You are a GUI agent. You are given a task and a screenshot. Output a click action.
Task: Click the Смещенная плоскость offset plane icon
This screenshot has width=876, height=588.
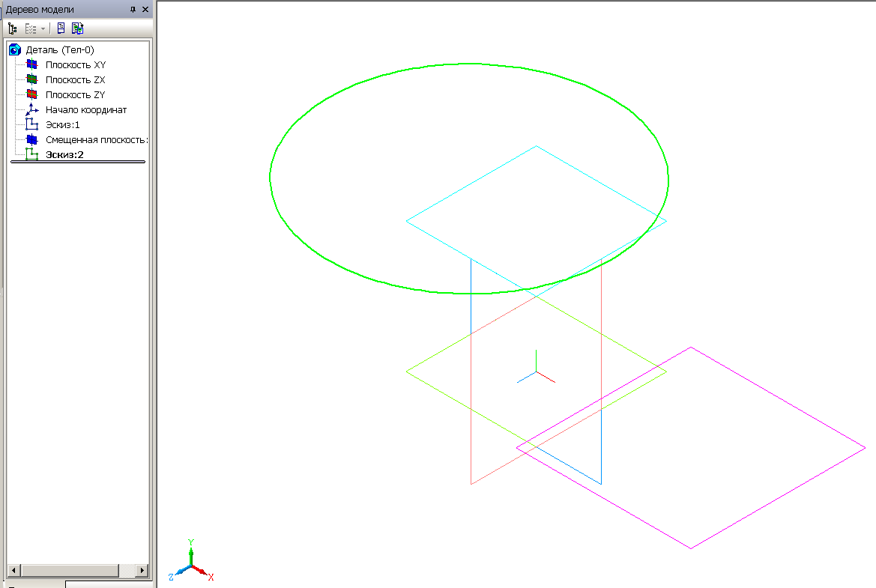(x=31, y=139)
